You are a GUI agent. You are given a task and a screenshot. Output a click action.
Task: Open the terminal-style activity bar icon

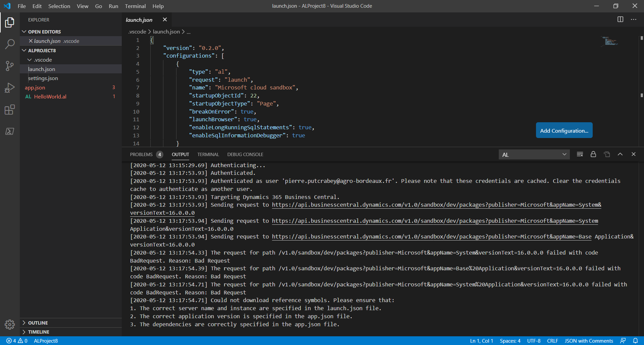click(x=10, y=131)
